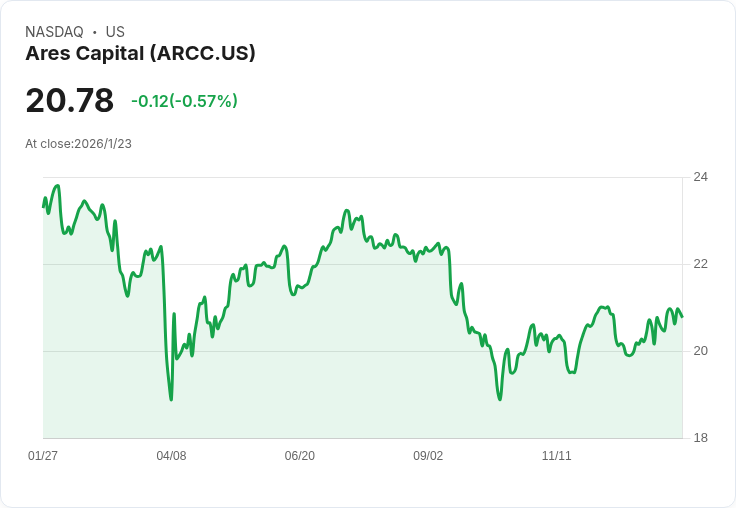Select the 04/08 date axis label
The height and width of the screenshot is (508, 736).
click(171, 455)
